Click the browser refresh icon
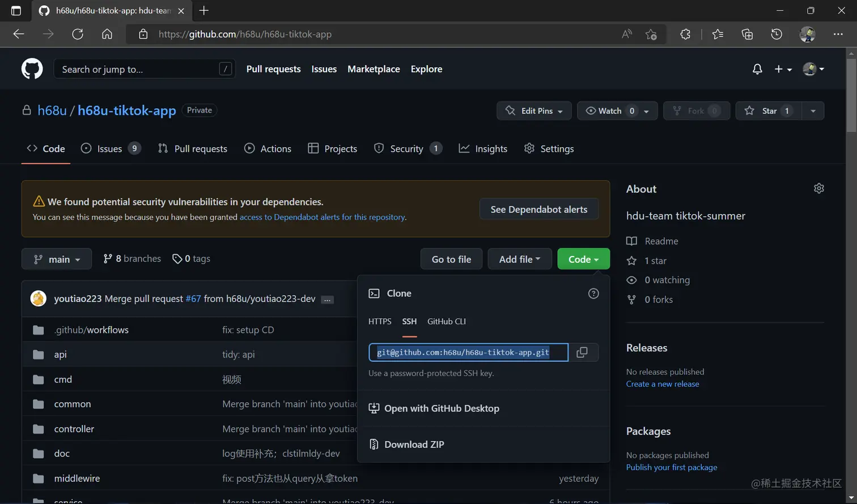Screen dimensions: 857x504 (78, 34)
